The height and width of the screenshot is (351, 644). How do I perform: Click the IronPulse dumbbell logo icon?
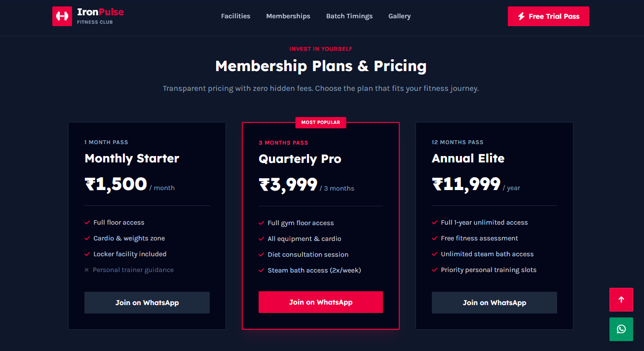(x=62, y=16)
